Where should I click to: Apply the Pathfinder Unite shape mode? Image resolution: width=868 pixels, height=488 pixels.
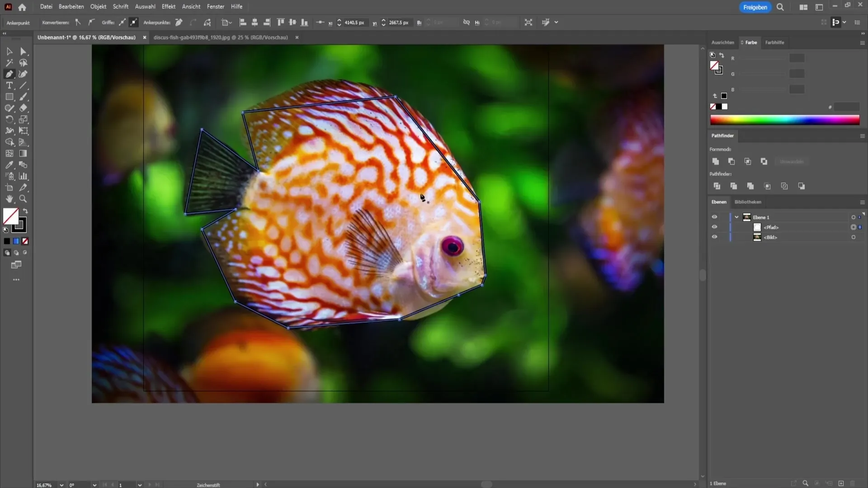point(715,161)
